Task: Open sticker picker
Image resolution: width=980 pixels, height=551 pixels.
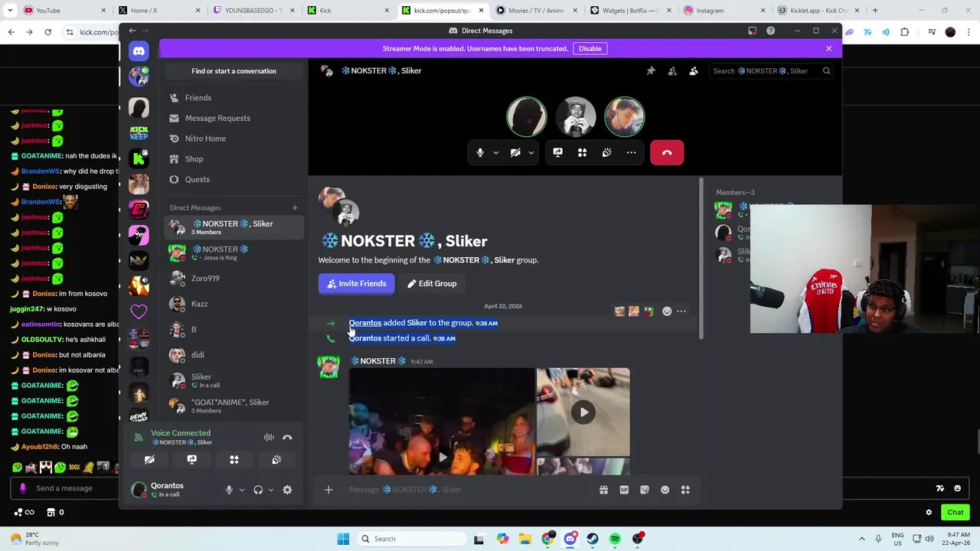Action: 645,490
